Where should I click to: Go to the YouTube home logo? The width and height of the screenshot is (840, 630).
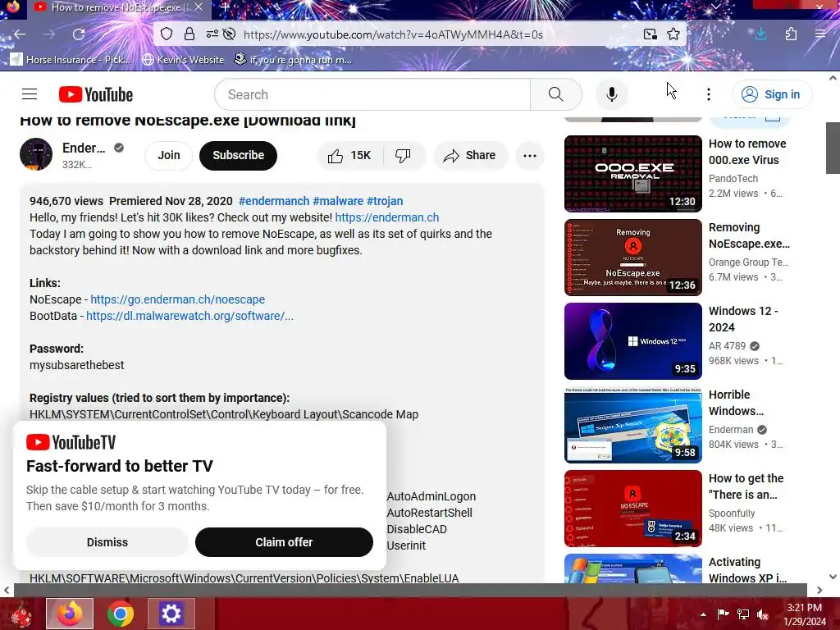96,94
